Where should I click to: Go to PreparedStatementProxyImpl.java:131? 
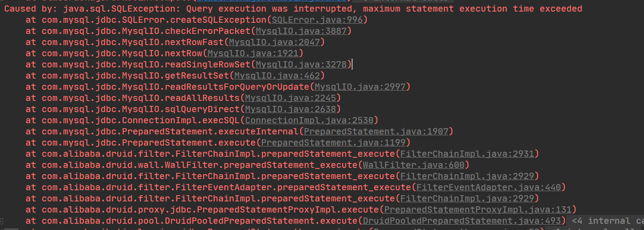click(478, 209)
